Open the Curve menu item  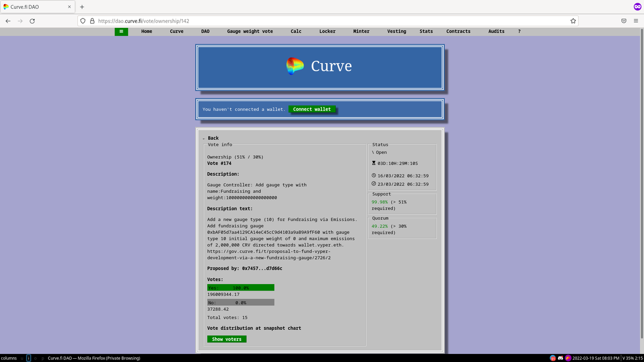point(177,32)
